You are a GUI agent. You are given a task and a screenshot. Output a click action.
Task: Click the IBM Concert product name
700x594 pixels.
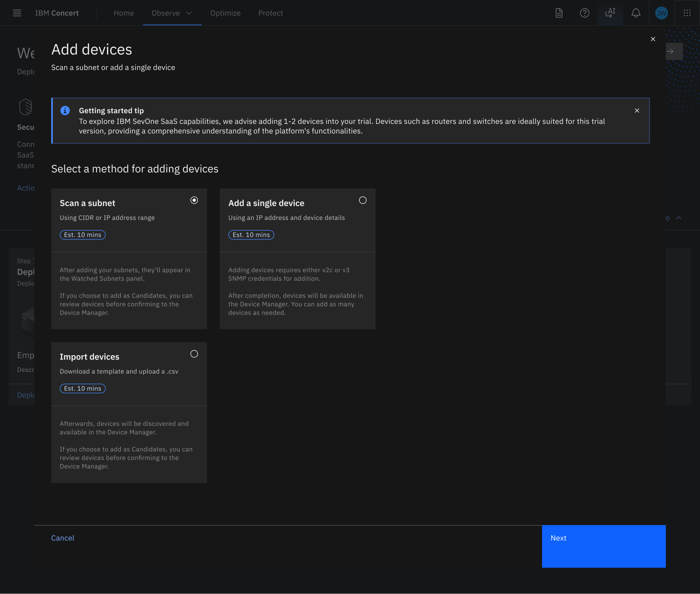point(57,13)
